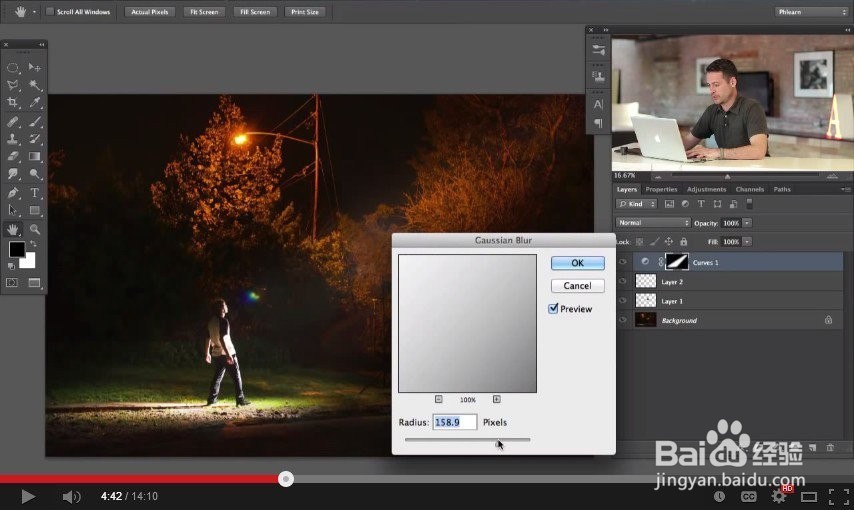Activate the Eyedropper tool
Image resolution: width=854 pixels, height=510 pixels.
click(35, 102)
